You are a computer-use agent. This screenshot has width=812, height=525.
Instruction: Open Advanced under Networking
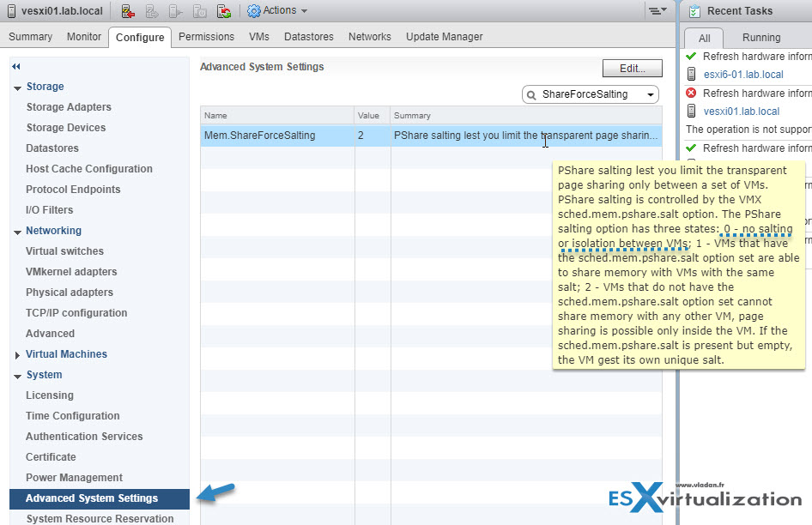tap(51, 334)
